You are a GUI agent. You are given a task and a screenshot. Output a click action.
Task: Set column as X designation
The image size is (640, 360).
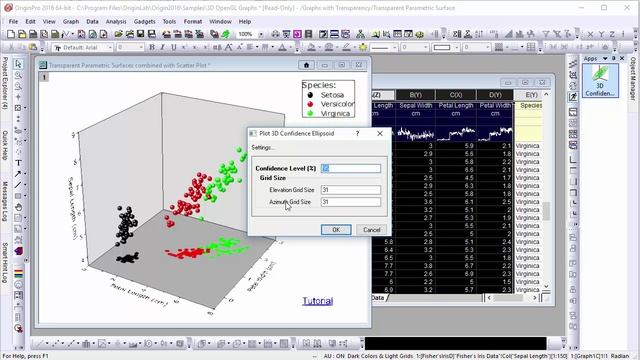pyautogui.click(x=590, y=34)
